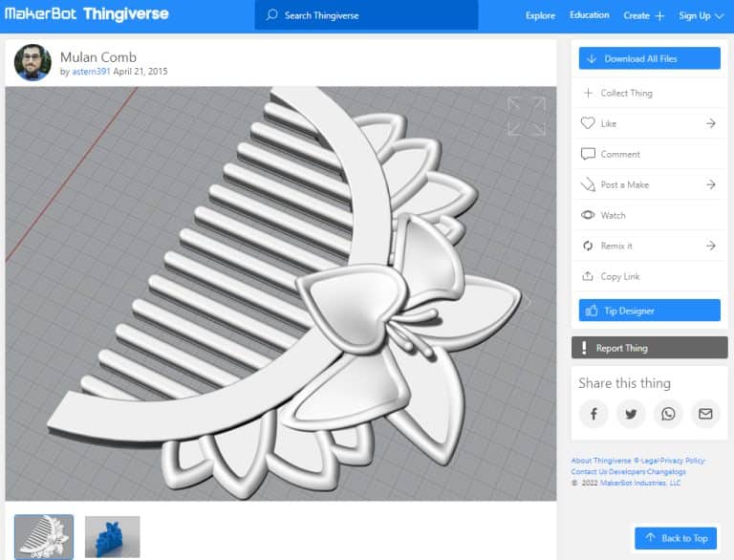Open MakerBot Industries, LLC link
Image resolution: width=734 pixels, height=560 pixels.
(640, 483)
